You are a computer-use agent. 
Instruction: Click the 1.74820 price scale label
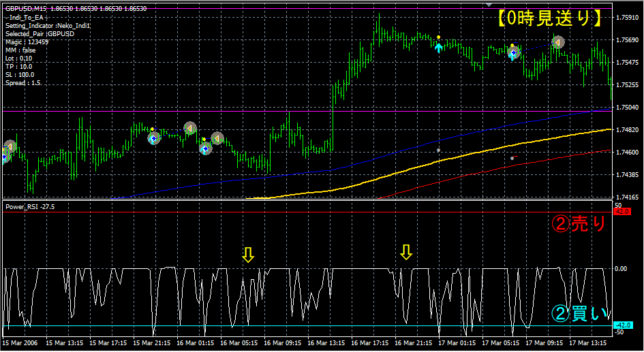pos(627,130)
